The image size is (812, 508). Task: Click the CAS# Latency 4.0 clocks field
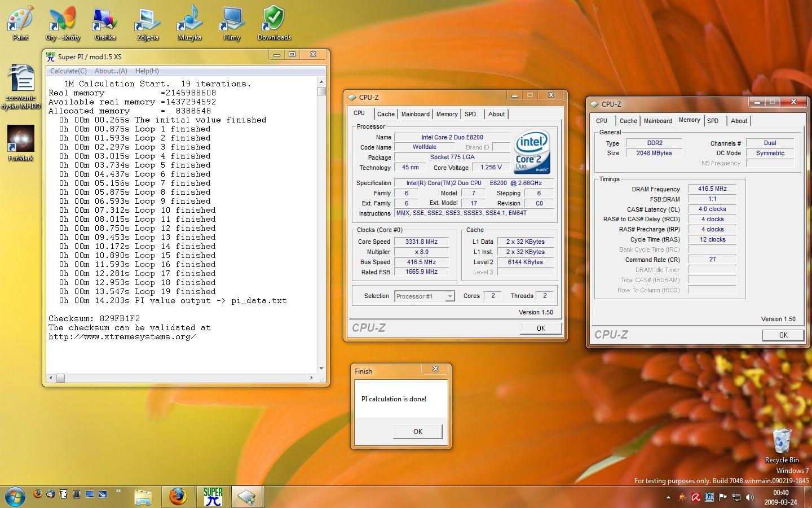(712, 209)
